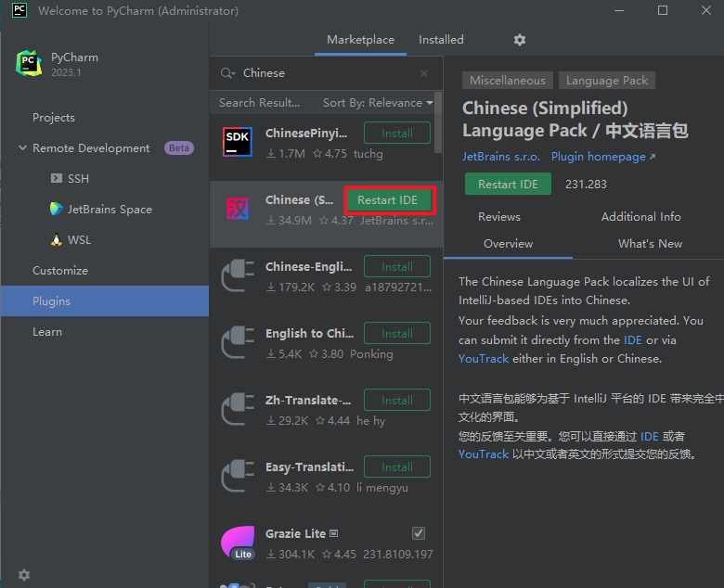Click the PyCharm logo in the sidebar
The height and width of the screenshot is (588, 724).
tap(29, 63)
